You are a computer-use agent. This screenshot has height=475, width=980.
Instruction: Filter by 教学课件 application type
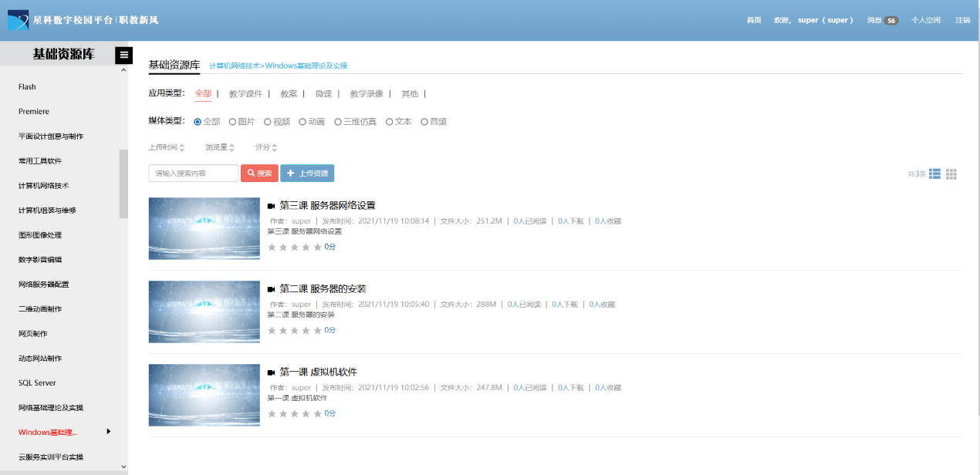(x=245, y=94)
